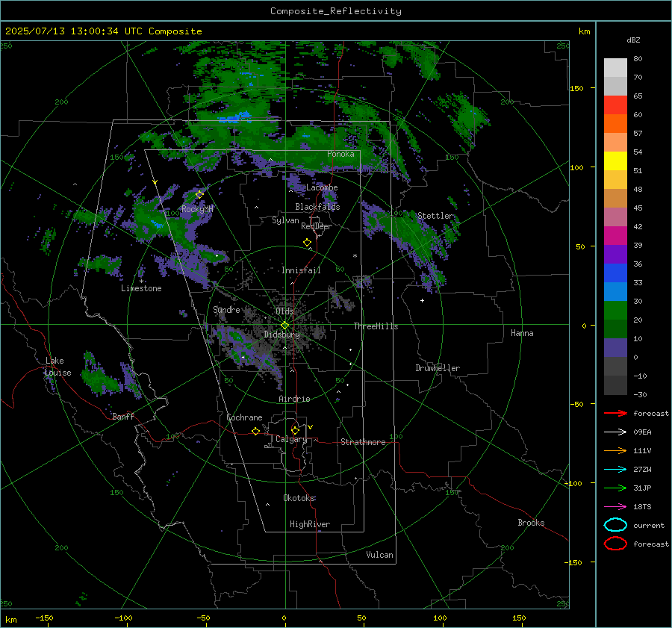Select the Sylvan label

coord(285,220)
